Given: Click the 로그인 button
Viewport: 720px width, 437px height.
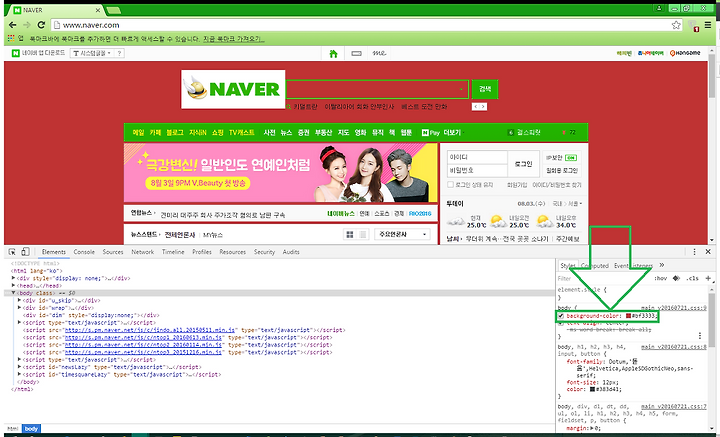Looking at the screenshot, I should point(523,164).
